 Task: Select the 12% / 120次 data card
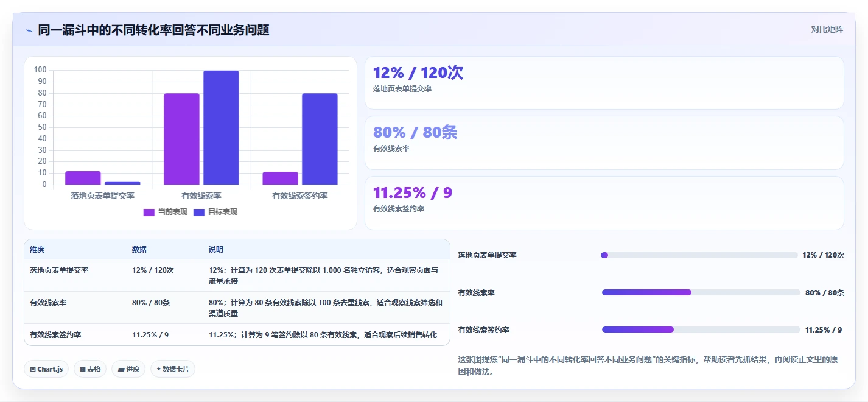click(604, 83)
